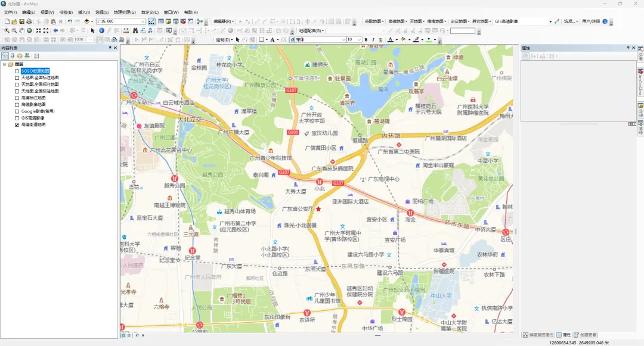Enable the GIS高清影像 layer checkbox
This screenshot has width=644, height=346.
17,118
